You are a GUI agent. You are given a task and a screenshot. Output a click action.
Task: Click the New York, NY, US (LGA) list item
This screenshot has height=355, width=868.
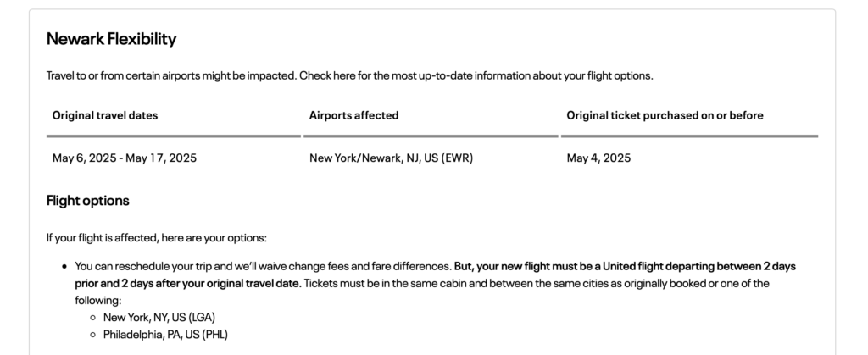pyautogui.click(x=159, y=318)
